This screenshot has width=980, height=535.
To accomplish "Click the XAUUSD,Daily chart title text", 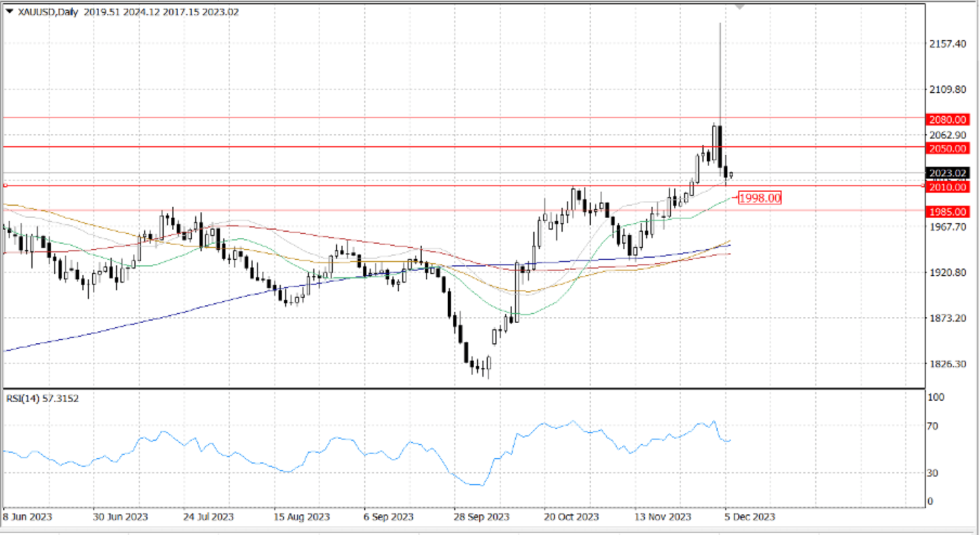I will pyautogui.click(x=48, y=12).
